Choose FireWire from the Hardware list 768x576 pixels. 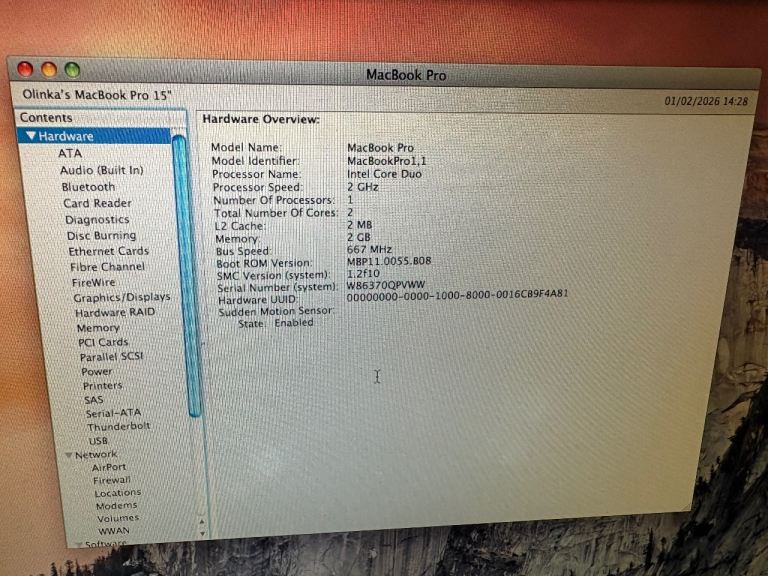point(94,283)
